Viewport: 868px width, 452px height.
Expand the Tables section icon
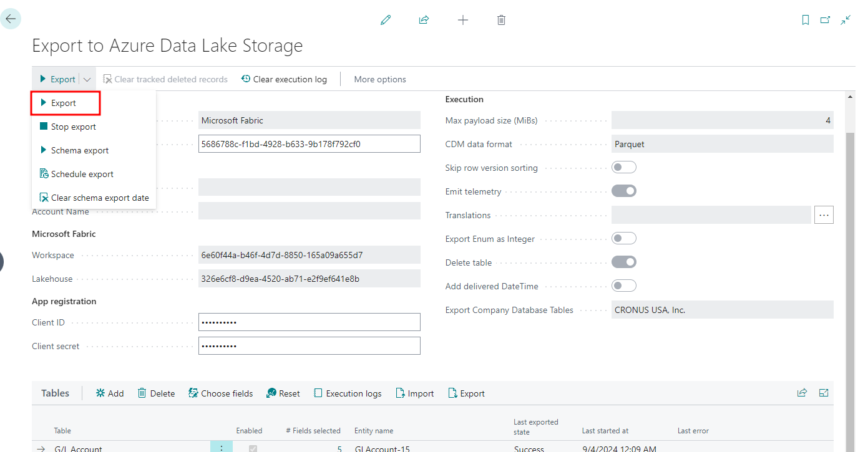click(824, 393)
